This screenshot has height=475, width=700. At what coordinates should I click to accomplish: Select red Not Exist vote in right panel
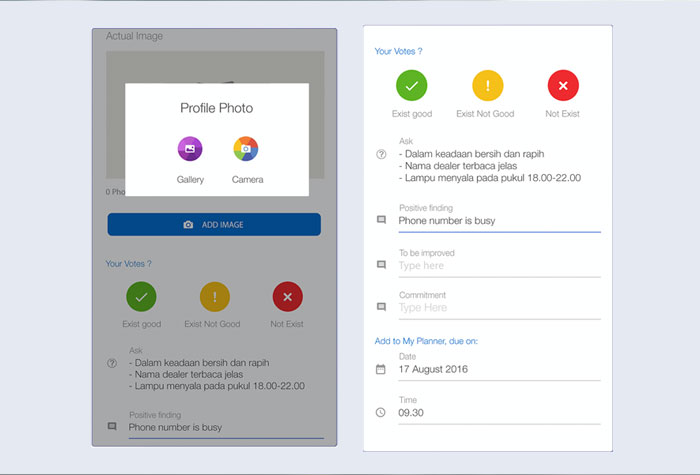[x=563, y=86]
